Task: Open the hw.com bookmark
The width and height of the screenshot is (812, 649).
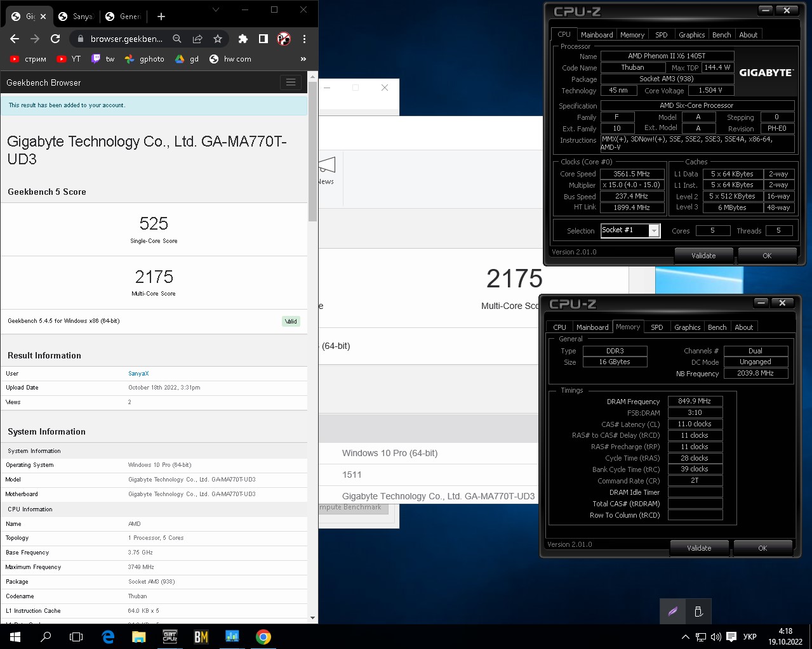Action: coord(230,59)
